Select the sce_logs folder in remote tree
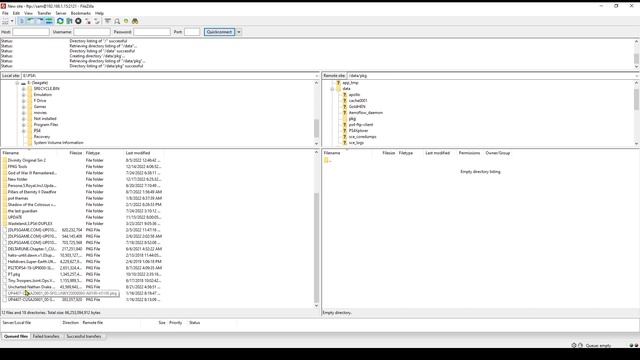Screen dimensions: 640x360 [x=356, y=143]
